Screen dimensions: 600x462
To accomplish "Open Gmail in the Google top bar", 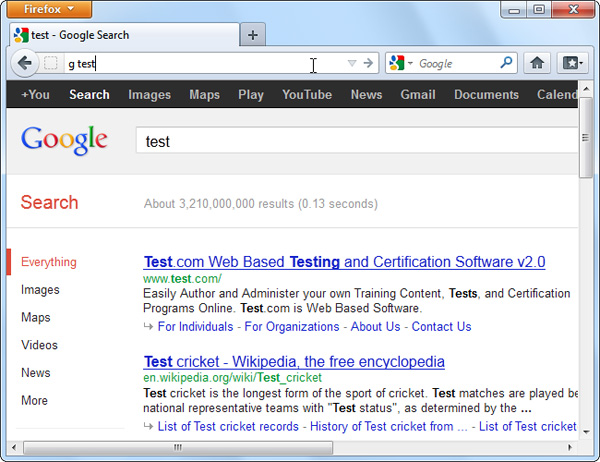I will [x=418, y=95].
